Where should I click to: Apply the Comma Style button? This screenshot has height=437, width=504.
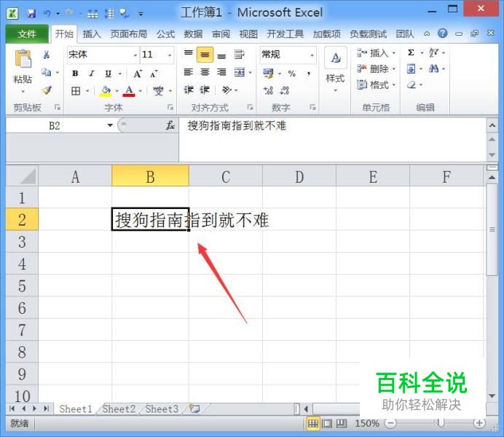[x=309, y=74]
